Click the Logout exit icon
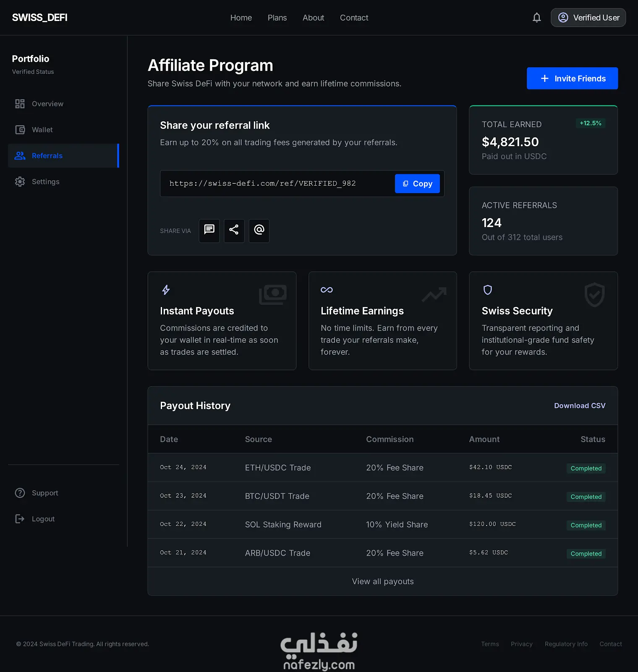Image resolution: width=638 pixels, height=672 pixels. coord(20,519)
